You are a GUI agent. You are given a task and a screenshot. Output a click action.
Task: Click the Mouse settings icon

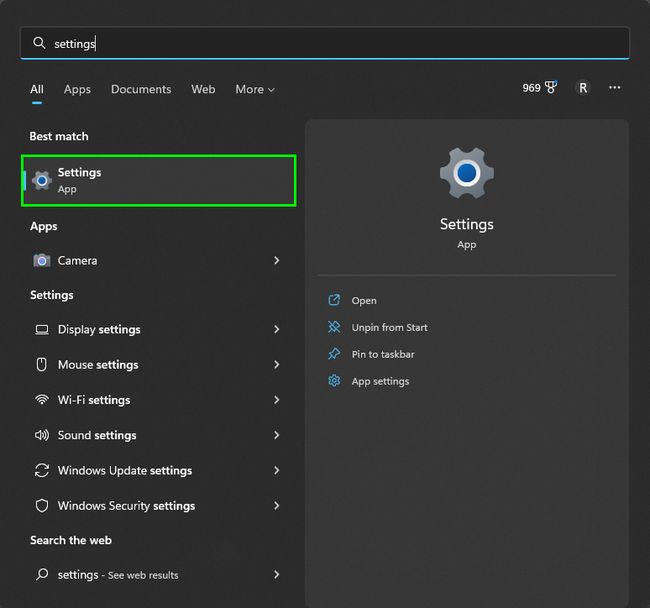click(x=42, y=365)
